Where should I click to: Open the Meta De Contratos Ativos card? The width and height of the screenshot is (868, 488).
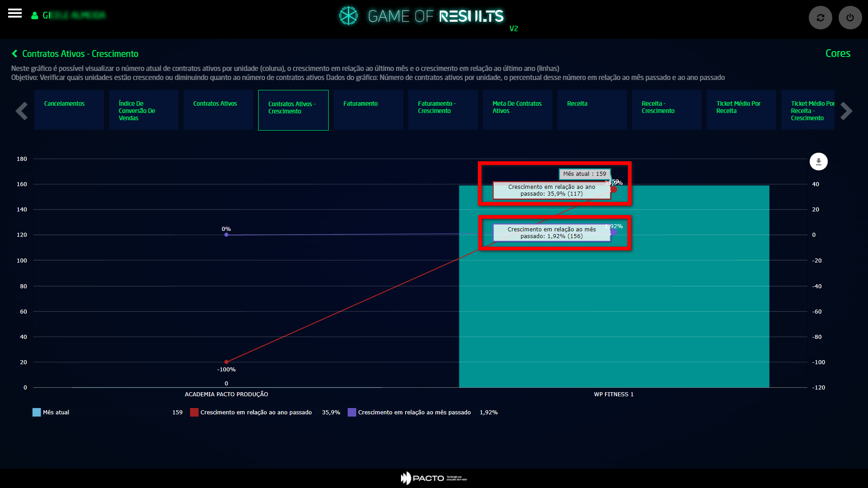click(517, 110)
